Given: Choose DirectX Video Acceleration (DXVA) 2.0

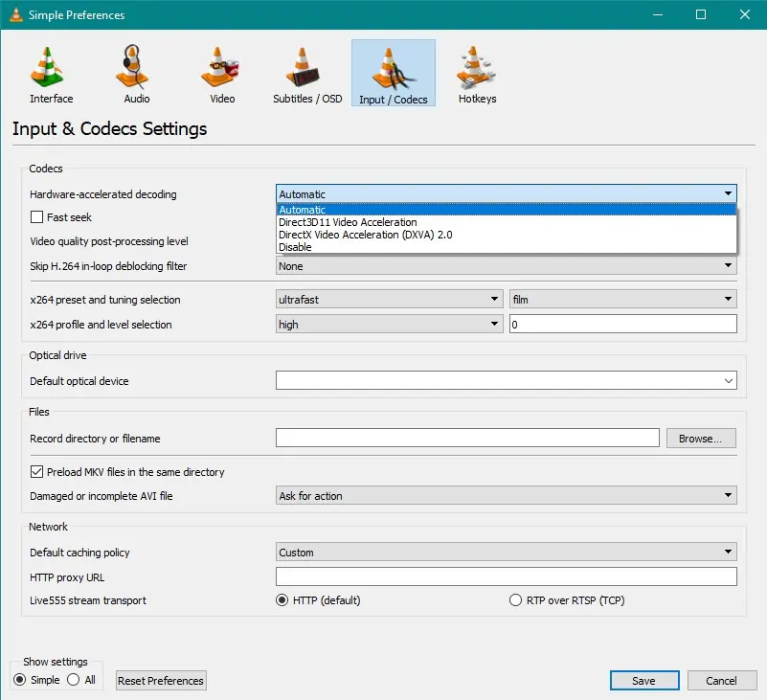Looking at the screenshot, I should (x=507, y=235).
